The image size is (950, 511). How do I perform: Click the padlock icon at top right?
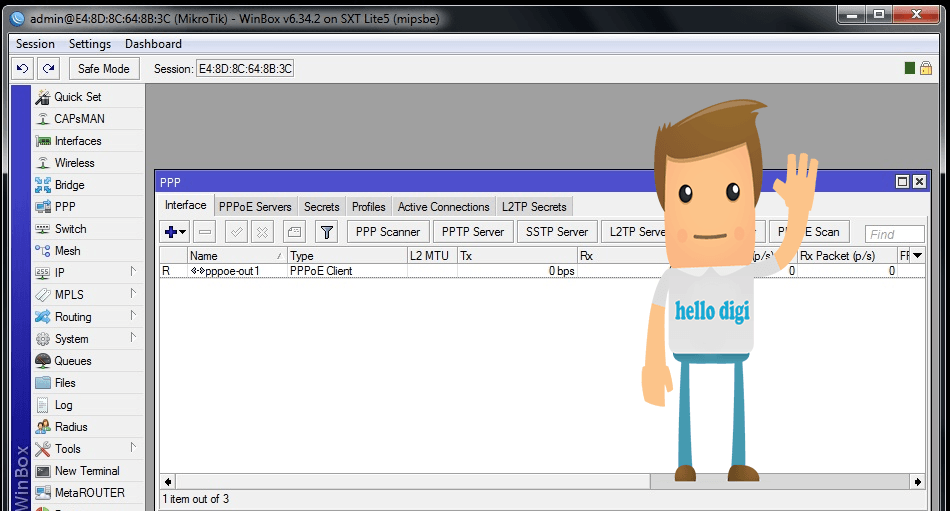point(926,68)
